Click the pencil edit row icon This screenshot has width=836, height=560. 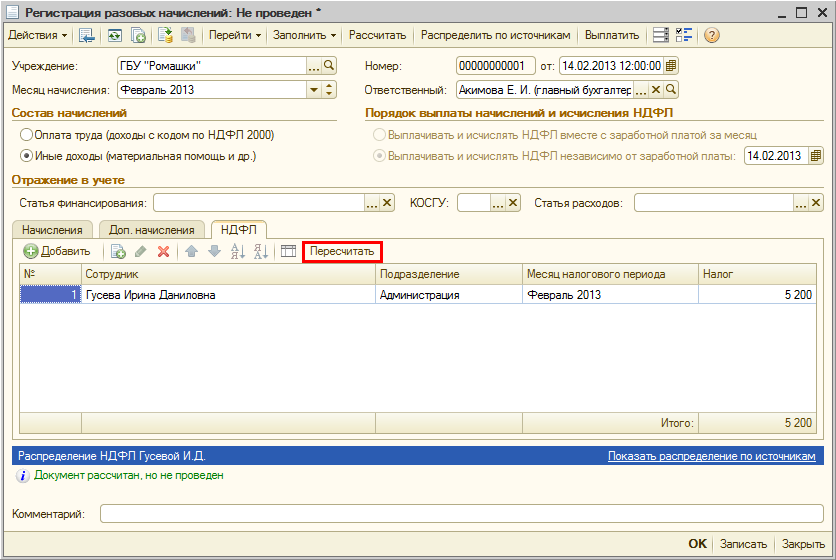(x=141, y=251)
